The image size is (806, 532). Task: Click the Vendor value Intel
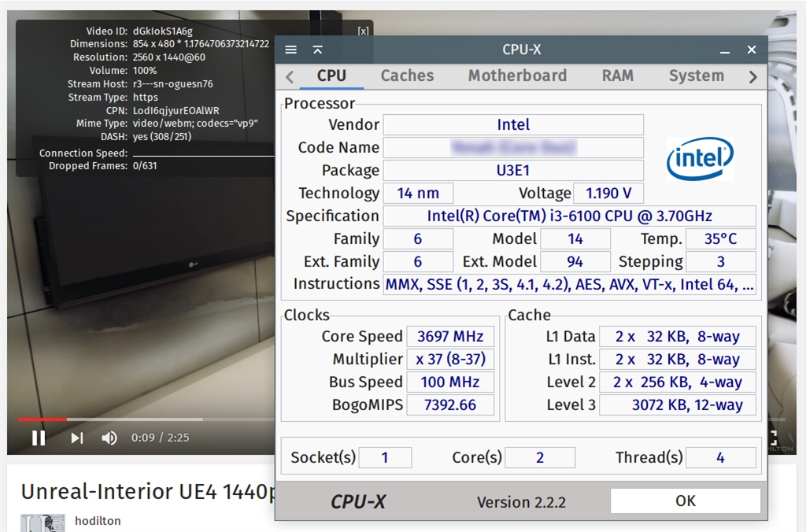tap(513, 124)
